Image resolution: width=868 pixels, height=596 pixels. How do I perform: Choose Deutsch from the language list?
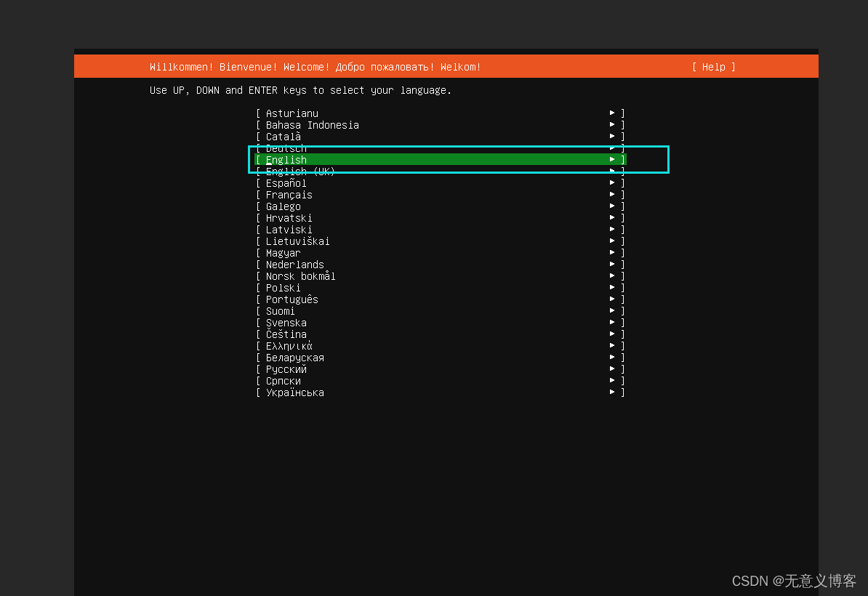coord(284,148)
